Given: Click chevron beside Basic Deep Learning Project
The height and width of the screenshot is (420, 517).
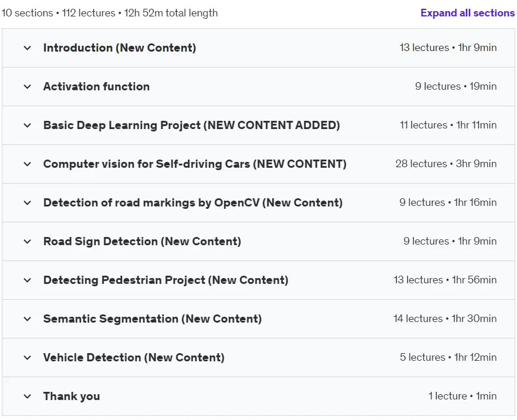Looking at the screenshot, I should point(28,126).
